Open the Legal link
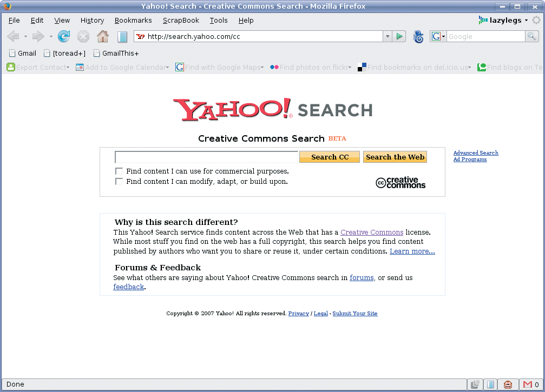Image resolution: width=545 pixels, height=392 pixels. tap(320, 313)
